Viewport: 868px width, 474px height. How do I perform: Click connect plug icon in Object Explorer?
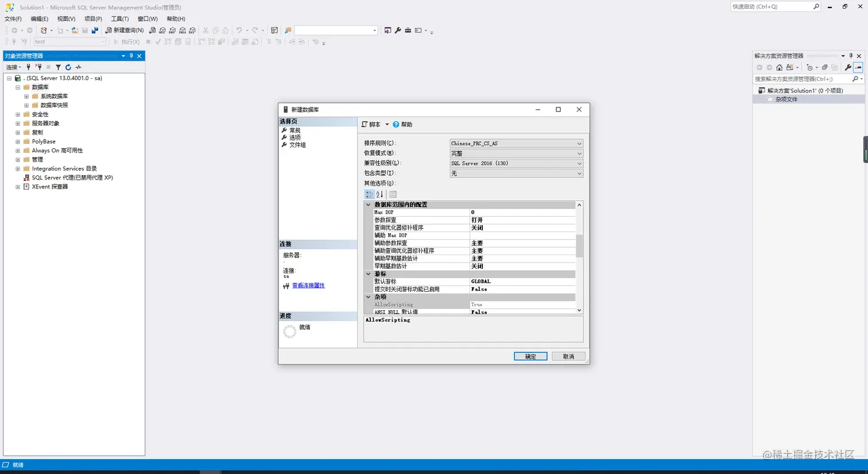pyautogui.click(x=28, y=67)
